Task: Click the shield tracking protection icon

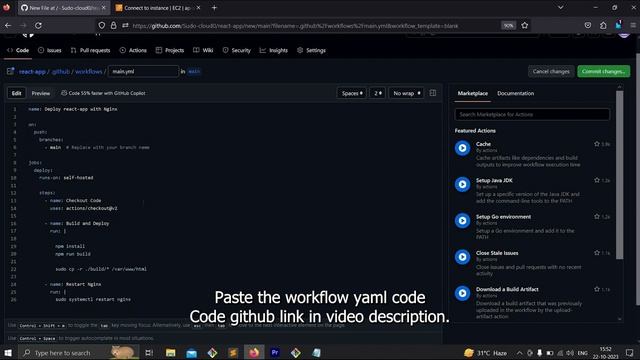Action: pos(102,25)
